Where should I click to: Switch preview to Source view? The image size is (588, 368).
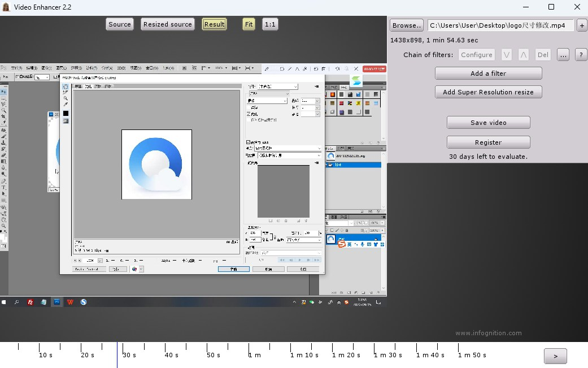(x=120, y=24)
